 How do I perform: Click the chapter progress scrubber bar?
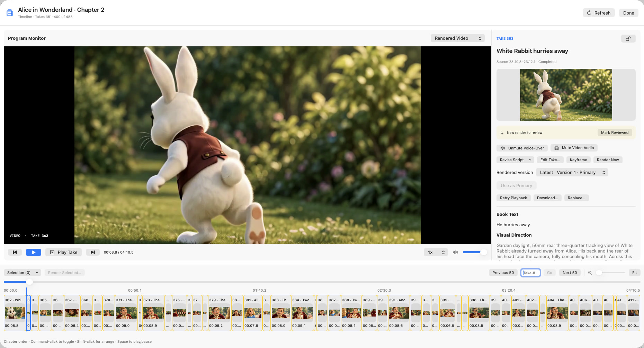(322, 282)
